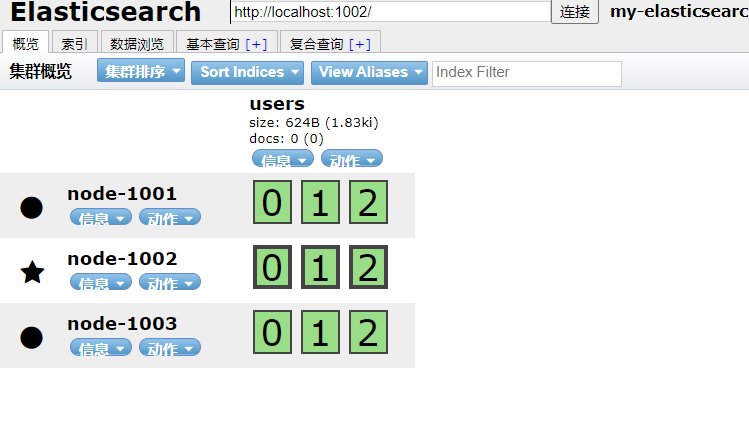Switch to the 概览 tab

point(25,43)
